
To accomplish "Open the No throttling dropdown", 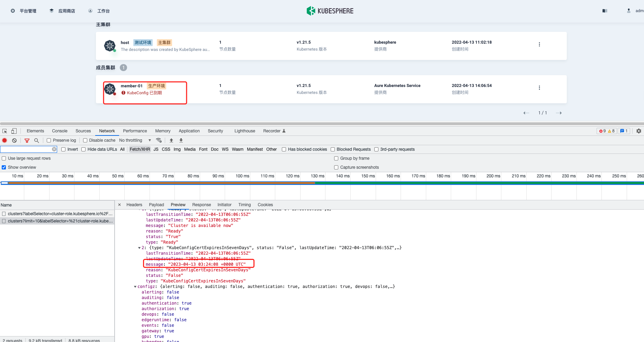I will point(135,140).
